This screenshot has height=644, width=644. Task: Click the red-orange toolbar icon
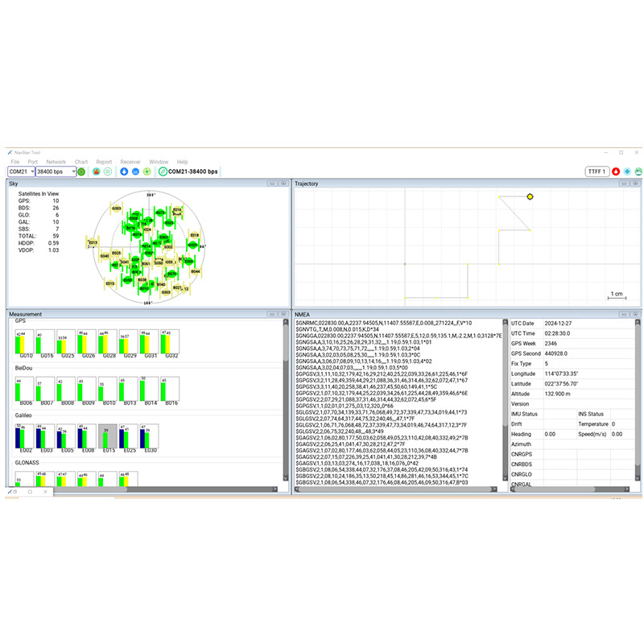pyautogui.click(x=96, y=171)
